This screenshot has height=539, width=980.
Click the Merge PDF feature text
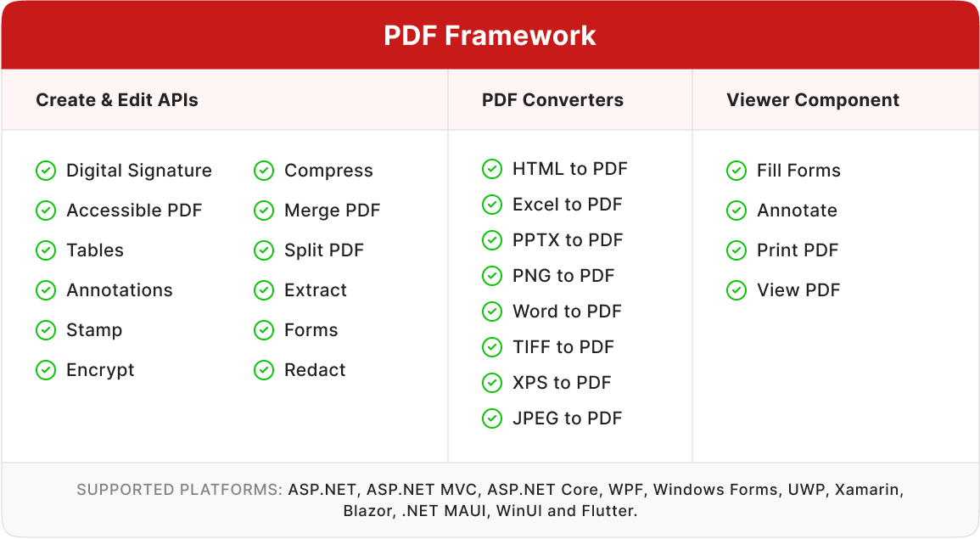point(333,211)
